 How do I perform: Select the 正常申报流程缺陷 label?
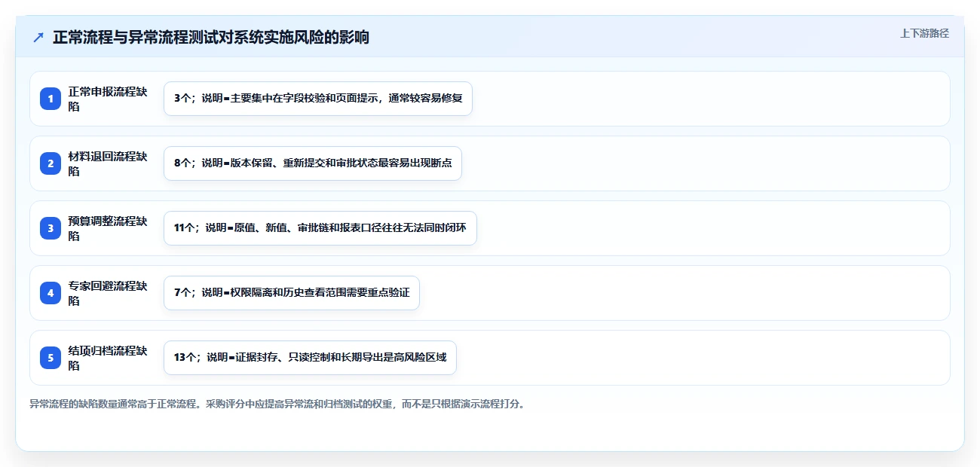[x=108, y=99]
